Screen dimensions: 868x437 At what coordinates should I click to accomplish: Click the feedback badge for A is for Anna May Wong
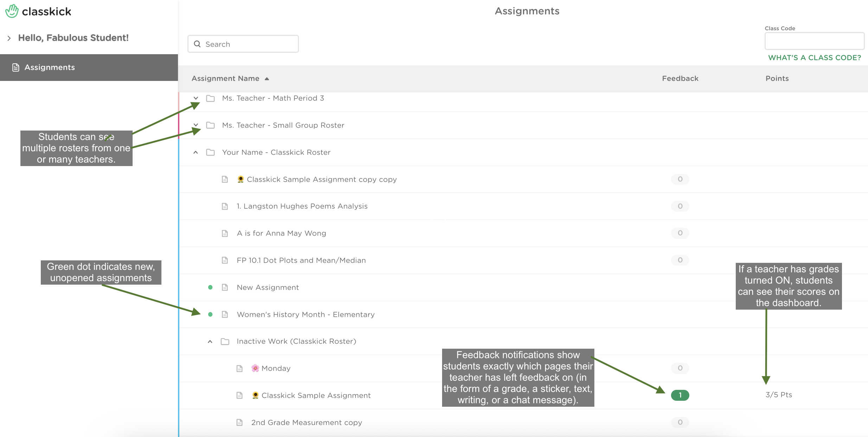click(x=680, y=233)
